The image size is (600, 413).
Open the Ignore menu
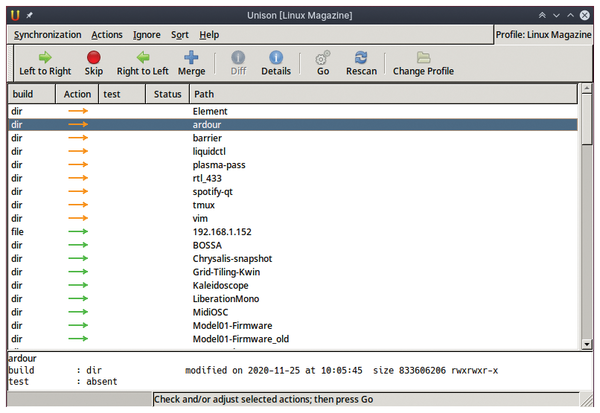pyautogui.click(x=147, y=35)
